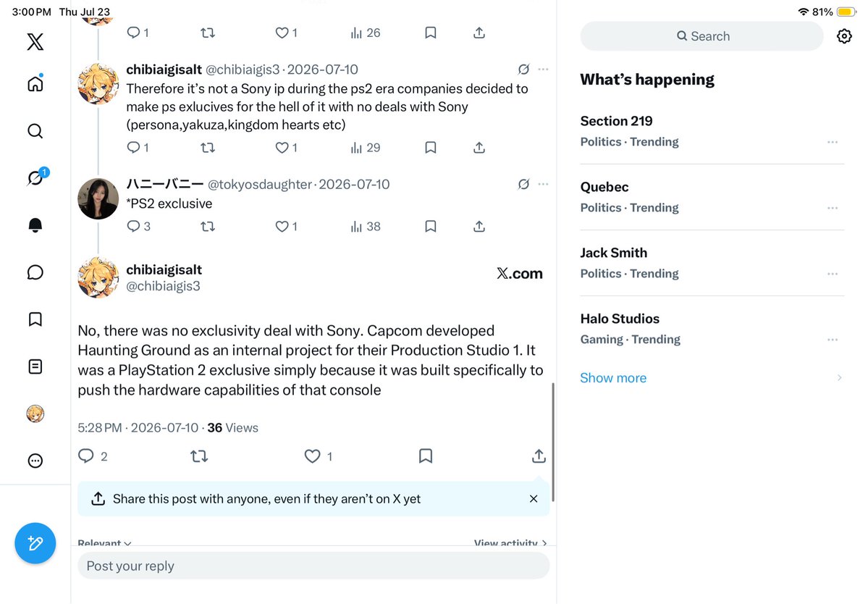868x604 pixels.
Task: Tap the blue compose post button
Action: point(35,543)
